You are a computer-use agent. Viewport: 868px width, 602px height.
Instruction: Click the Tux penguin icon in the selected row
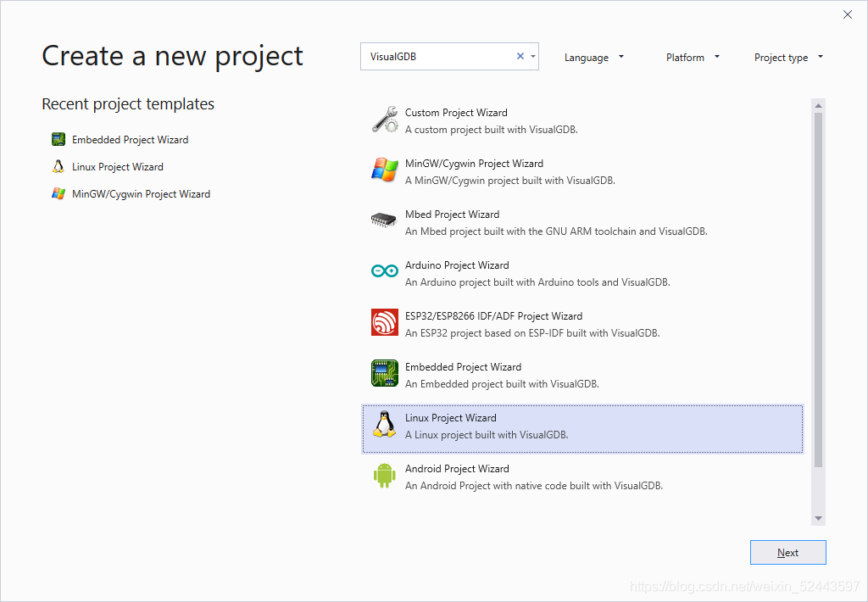tap(384, 425)
